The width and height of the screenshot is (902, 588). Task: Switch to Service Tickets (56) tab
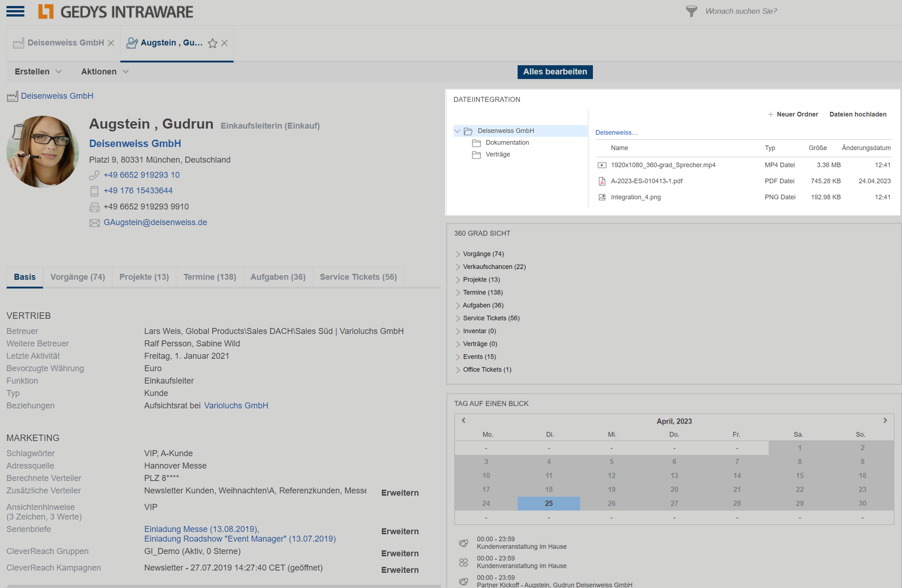tap(358, 277)
